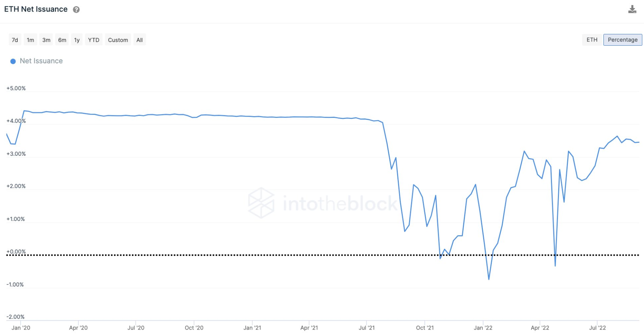The width and height of the screenshot is (644, 335).
Task: Choose the 6m time range
Action: [62, 40]
